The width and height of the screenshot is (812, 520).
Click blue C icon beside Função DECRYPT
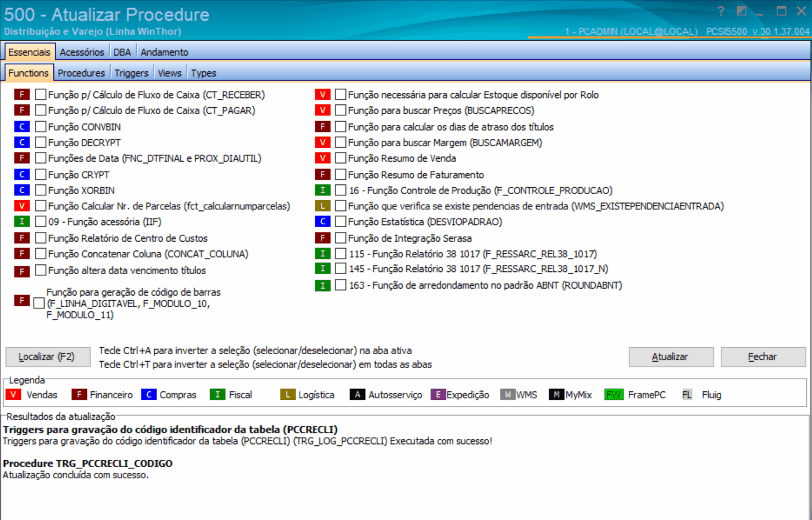pyautogui.click(x=22, y=142)
